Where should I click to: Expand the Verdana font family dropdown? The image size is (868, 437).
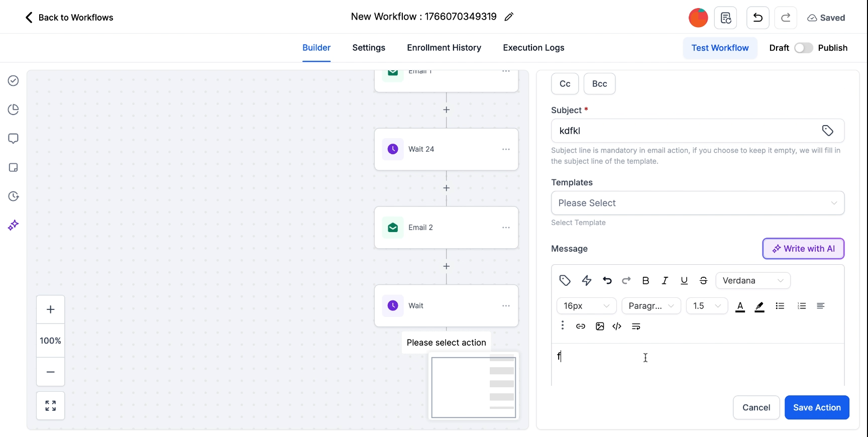point(752,281)
